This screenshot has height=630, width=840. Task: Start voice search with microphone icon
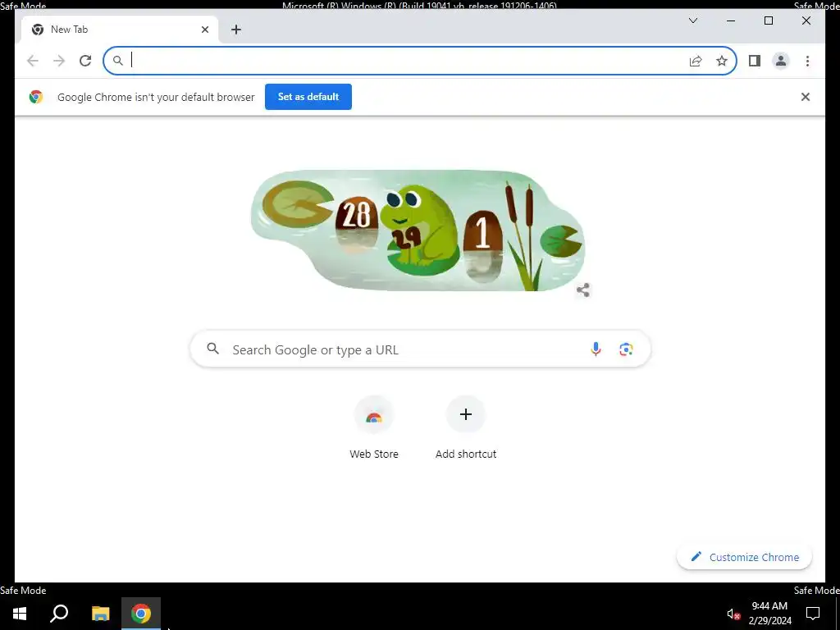[596, 349]
